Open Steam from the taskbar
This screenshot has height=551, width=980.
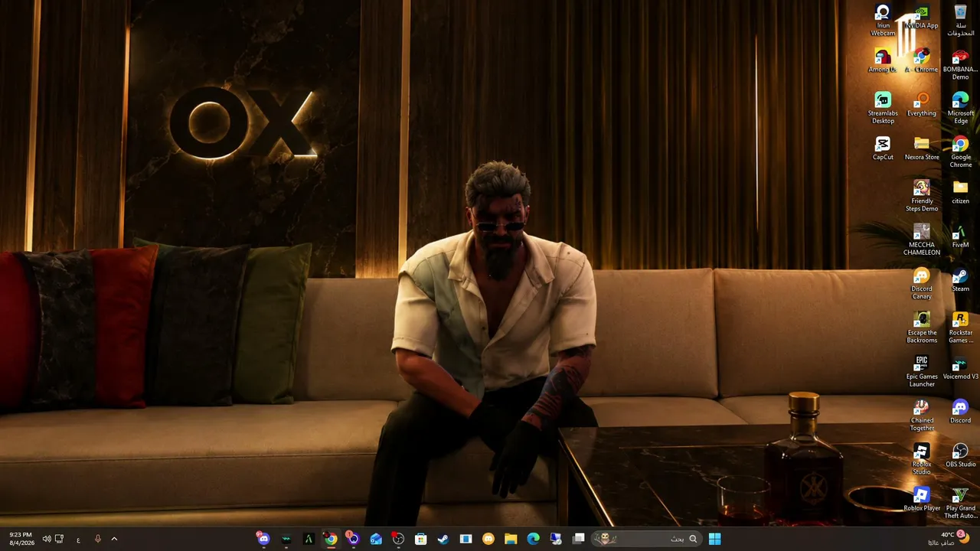(443, 539)
